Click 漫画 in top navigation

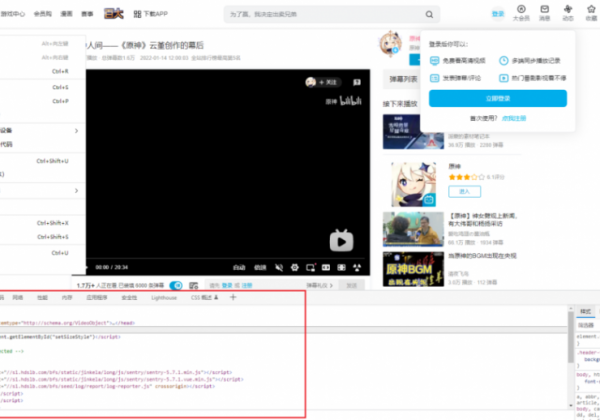click(x=66, y=14)
